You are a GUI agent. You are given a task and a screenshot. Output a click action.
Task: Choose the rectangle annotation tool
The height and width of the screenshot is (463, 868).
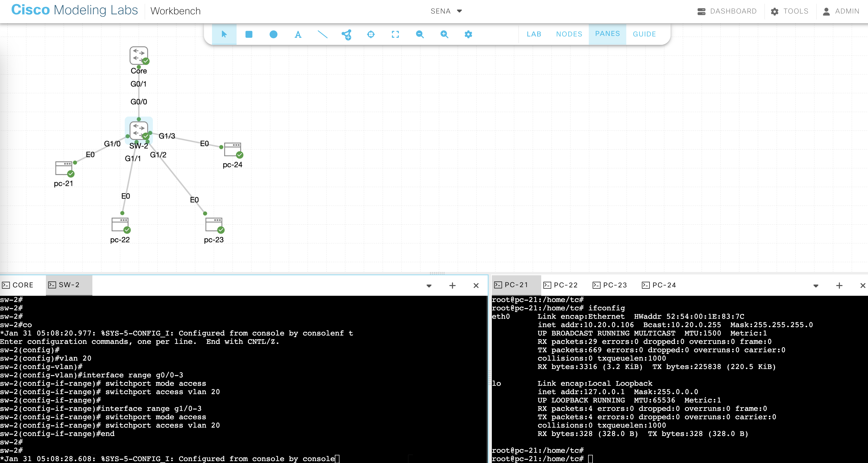(249, 34)
